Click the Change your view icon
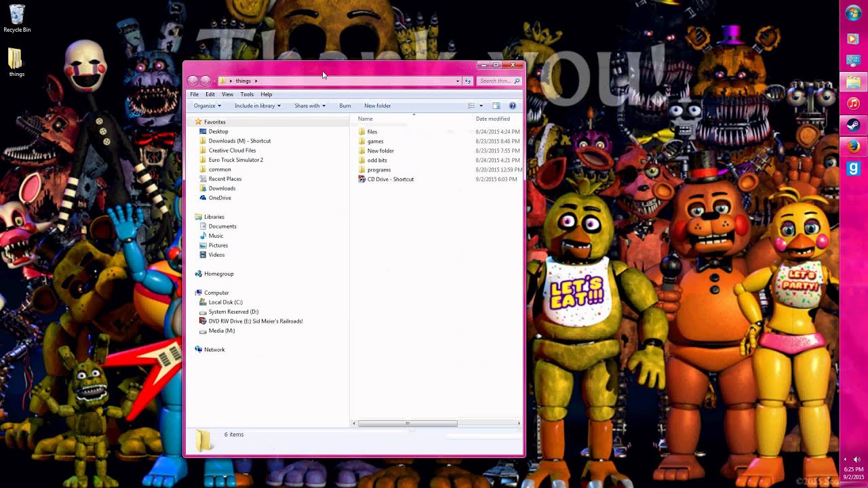This screenshot has height=488, width=868. click(471, 106)
